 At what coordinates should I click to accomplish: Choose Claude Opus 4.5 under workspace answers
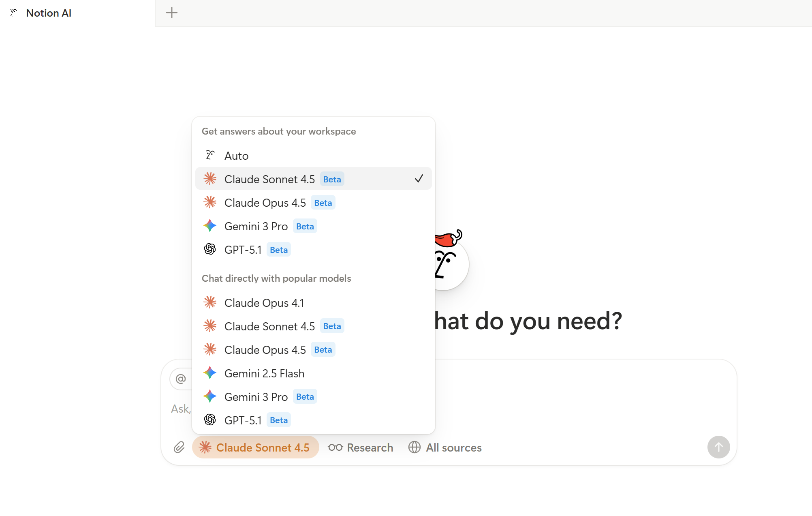(x=265, y=203)
